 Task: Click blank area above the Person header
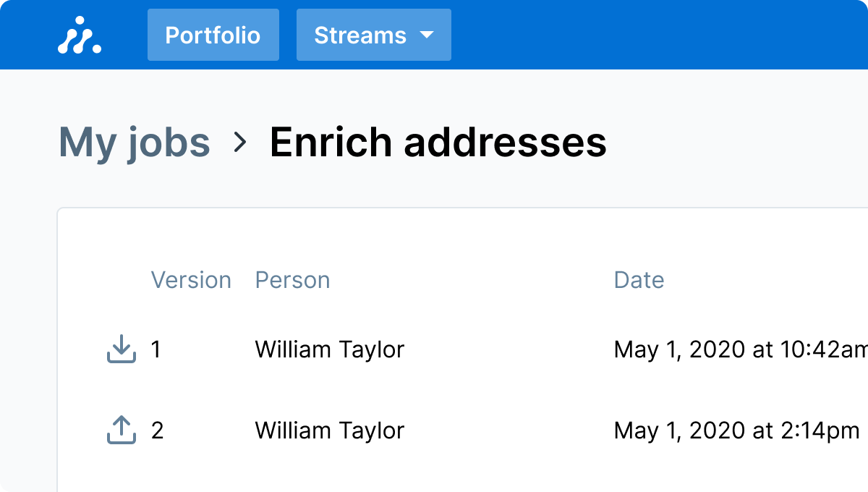coord(362,239)
